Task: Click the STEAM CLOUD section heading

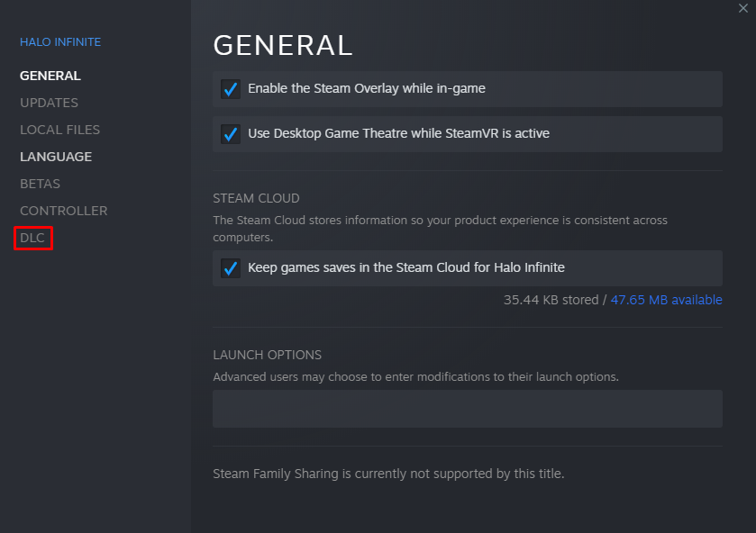Action: [256, 198]
